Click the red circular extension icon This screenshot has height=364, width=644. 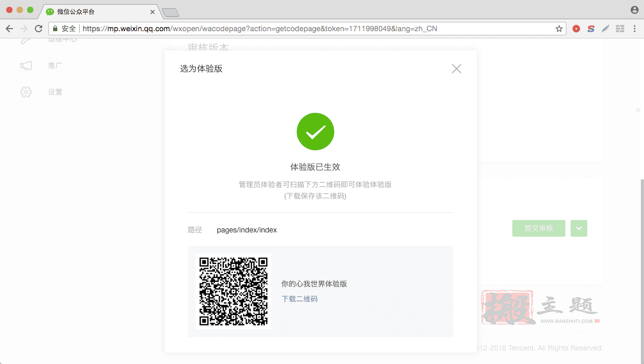576,29
